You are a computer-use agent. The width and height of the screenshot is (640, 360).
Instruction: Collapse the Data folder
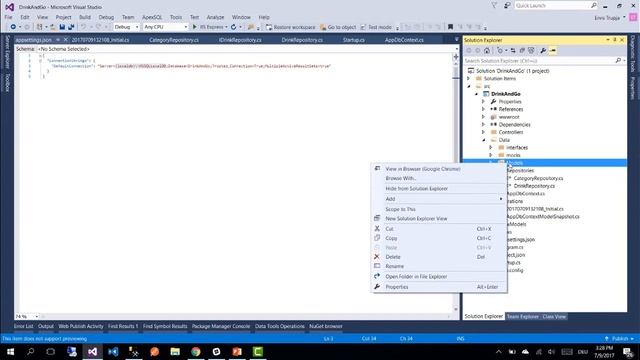[484, 140]
